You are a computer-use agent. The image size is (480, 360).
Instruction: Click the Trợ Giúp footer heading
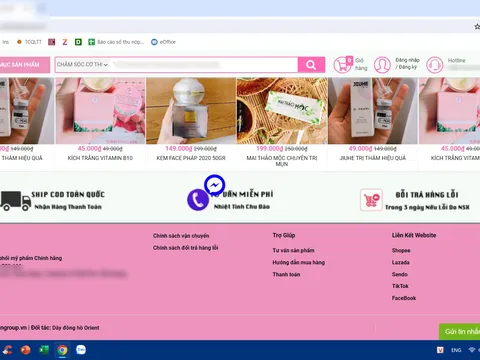284,235
